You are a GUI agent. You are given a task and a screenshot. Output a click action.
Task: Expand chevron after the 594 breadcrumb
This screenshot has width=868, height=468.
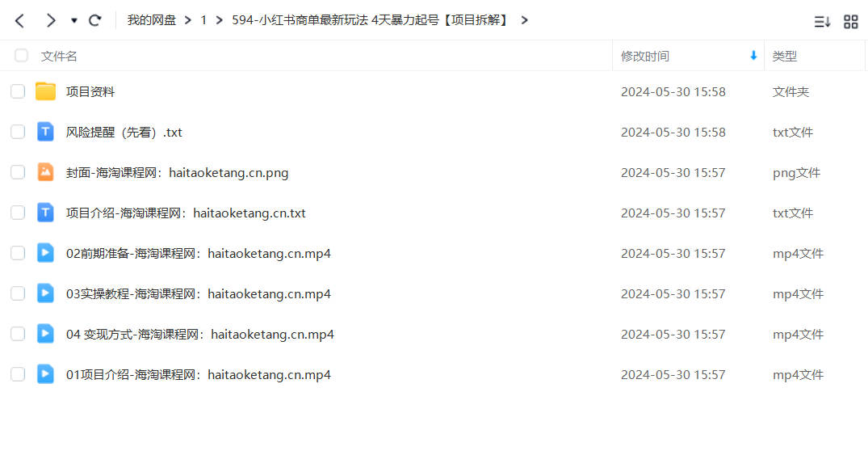(x=524, y=20)
